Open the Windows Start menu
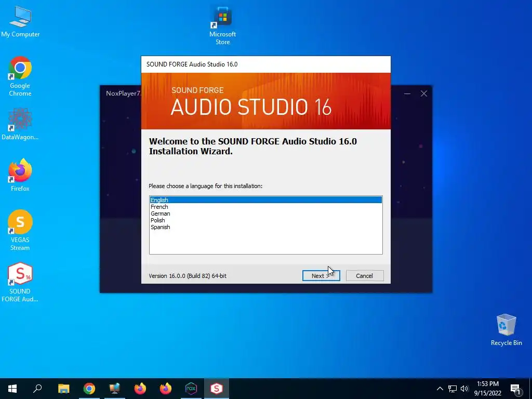 coord(12,389)
